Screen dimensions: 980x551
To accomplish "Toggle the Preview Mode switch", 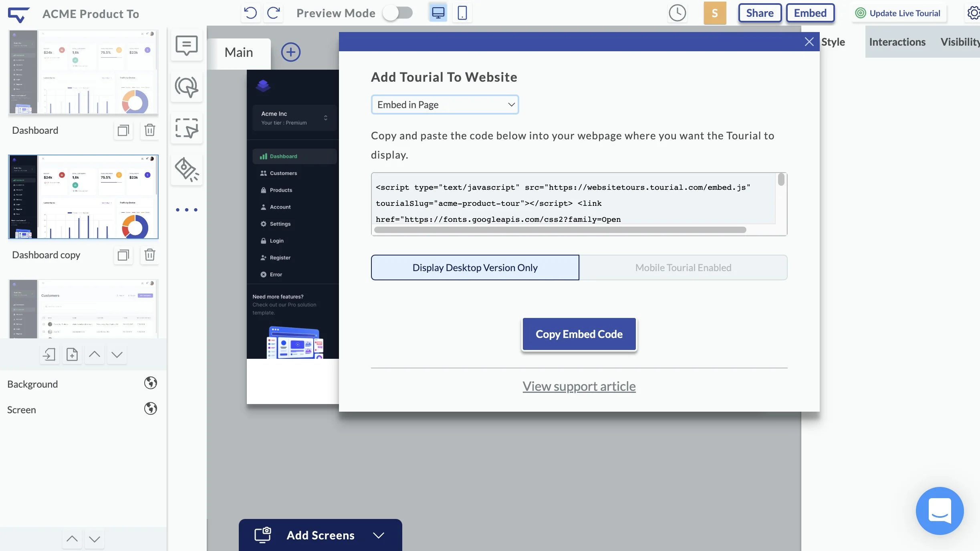I will pyautogui.click(x=397, y=13).
